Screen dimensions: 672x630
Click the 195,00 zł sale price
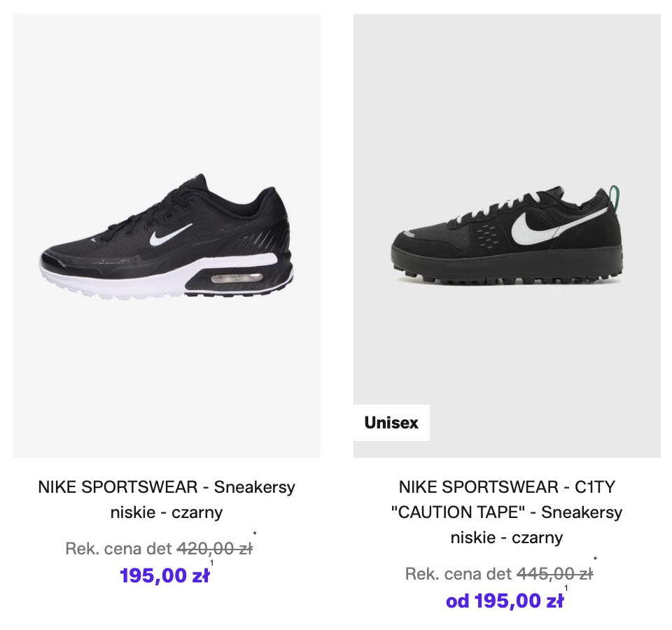164,575
